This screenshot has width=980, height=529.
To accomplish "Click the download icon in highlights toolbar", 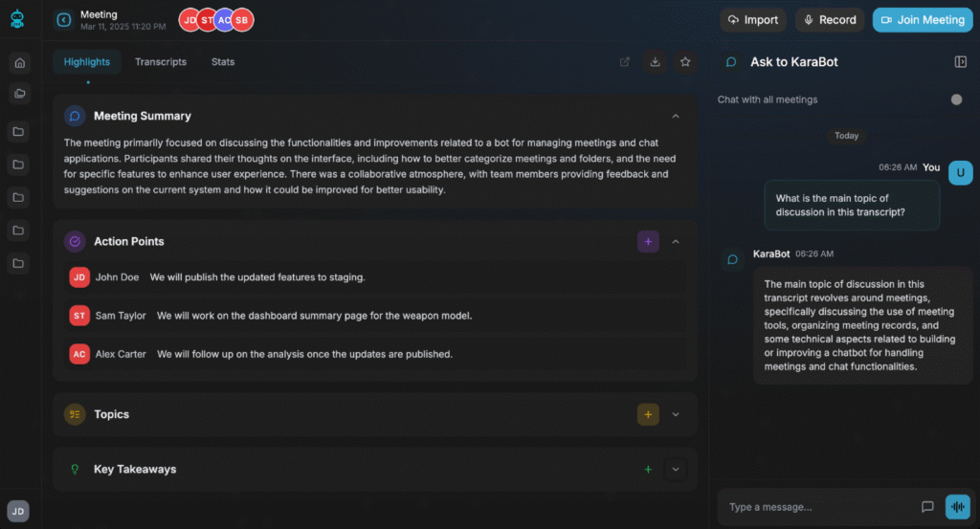I will pyautogui.click(x=655, y=62).
